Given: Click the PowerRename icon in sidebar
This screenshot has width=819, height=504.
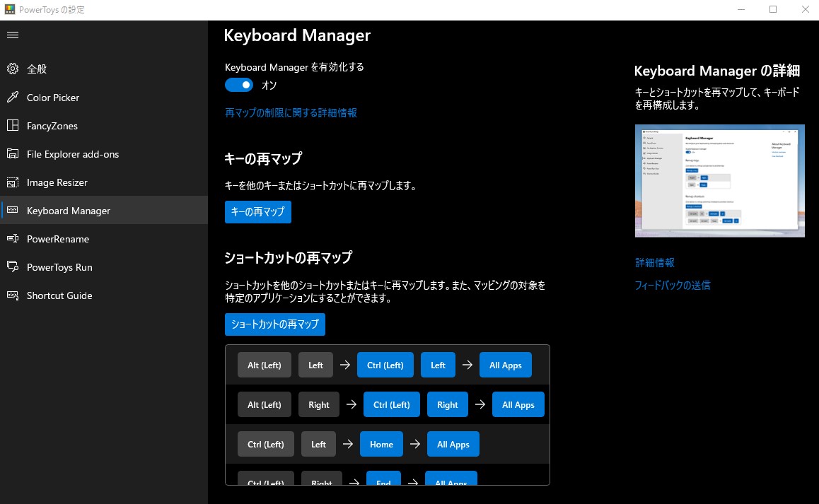Looking at the screenshot, I should 13,239.
